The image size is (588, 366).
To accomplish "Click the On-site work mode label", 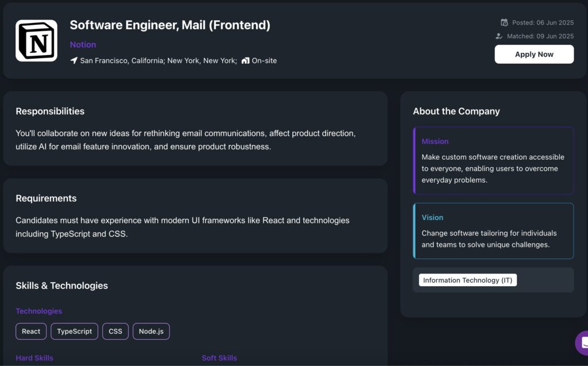I will [264, 60].
